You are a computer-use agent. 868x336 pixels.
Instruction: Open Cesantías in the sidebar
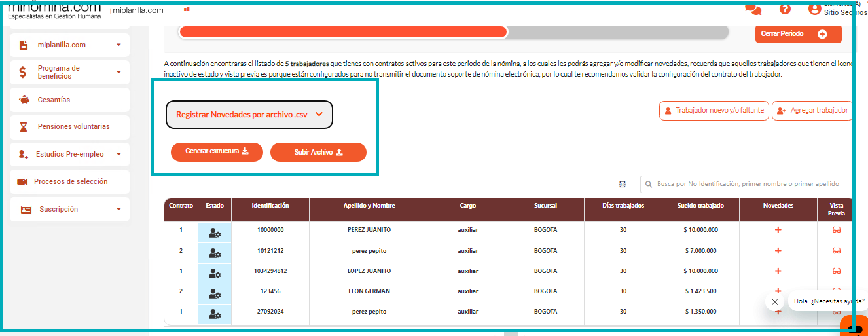[x=54, y=100]
